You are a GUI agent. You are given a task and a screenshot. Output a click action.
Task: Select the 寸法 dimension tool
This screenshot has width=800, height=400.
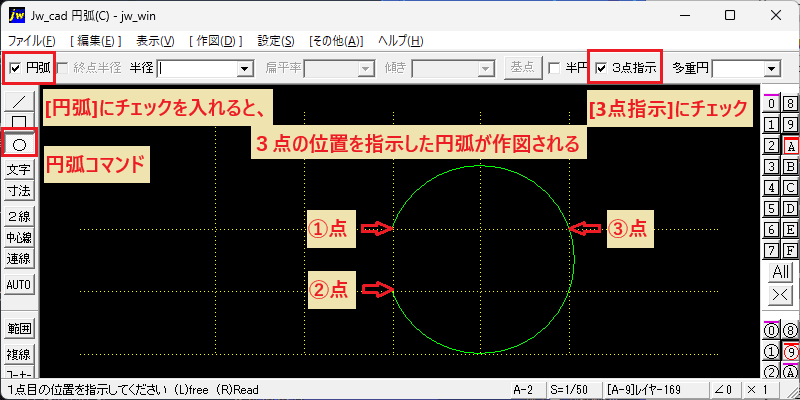[x=19, y=191]
